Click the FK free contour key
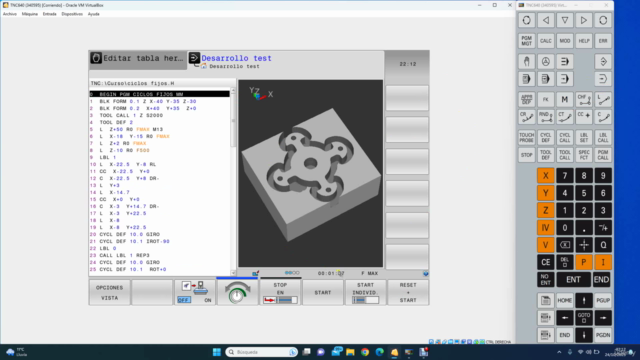This screenshot has height=360, width=640. [546, 99]
